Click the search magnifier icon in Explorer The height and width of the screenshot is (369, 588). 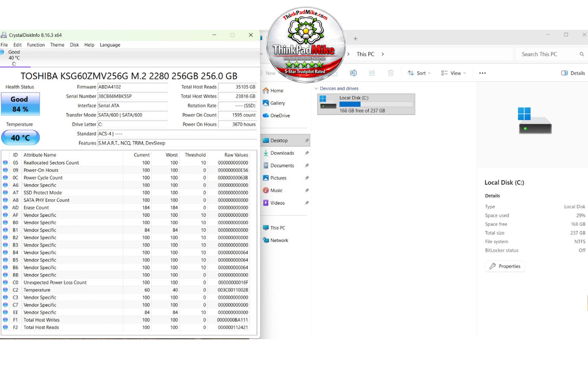pyautogui.click(x=581, y=54)
